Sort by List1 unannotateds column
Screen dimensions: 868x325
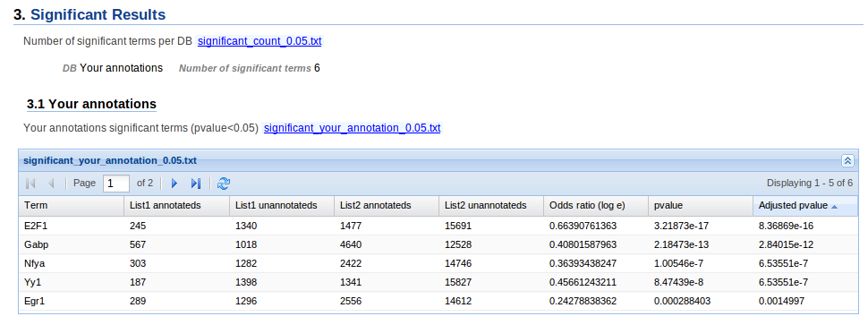pos(282,205)
